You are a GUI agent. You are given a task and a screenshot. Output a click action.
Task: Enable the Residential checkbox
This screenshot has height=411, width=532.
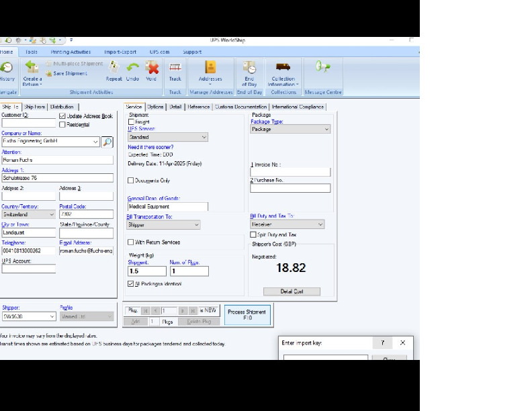coord(62,124)
